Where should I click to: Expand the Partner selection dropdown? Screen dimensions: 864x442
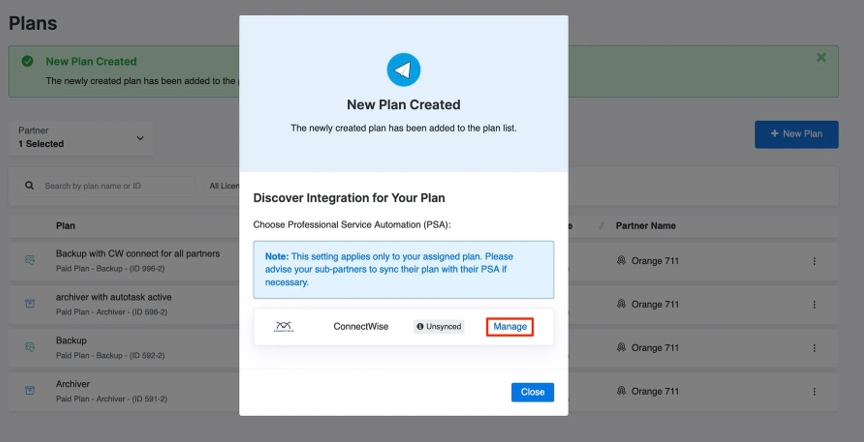(x=139, y=138)
